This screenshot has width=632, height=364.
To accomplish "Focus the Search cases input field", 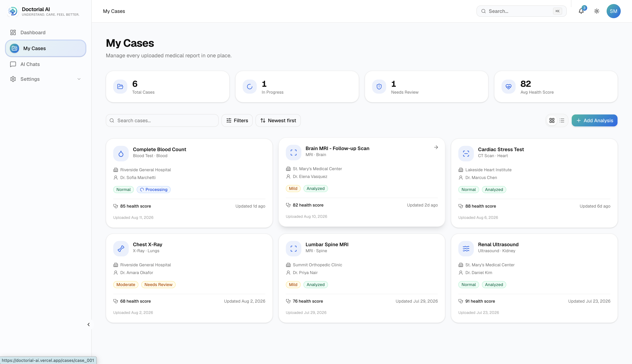I will tap(162, 120).
